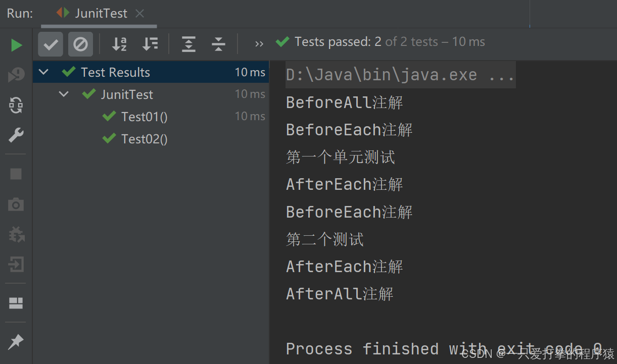
Task: Expand all test nodes
Action: 188,44
